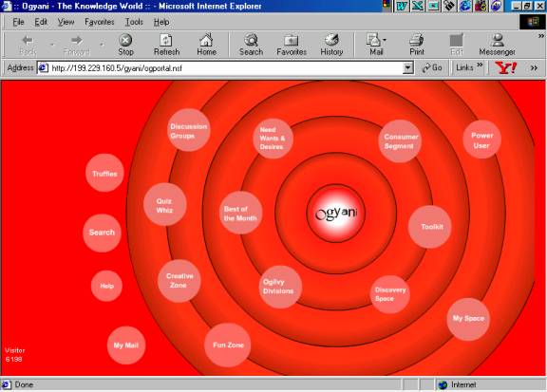The image size is (547, 392).
Task: Click the Yahoo! toolbar icon
Action: [505, 67]
